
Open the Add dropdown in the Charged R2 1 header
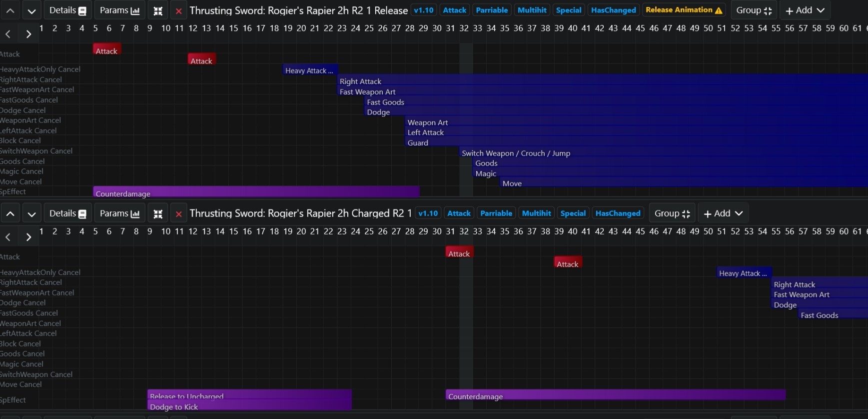pyautogui.click(x=723, y=213)
